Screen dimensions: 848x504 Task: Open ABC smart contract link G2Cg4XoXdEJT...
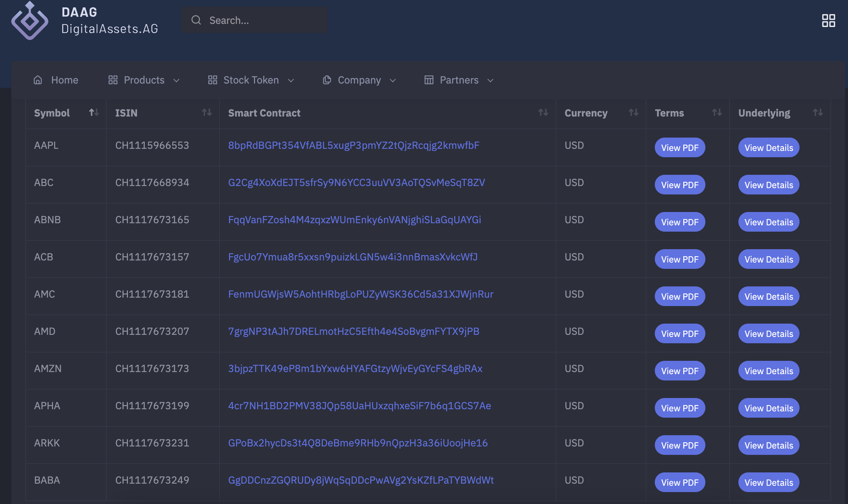pyautogui.click(x=357, y=183)
